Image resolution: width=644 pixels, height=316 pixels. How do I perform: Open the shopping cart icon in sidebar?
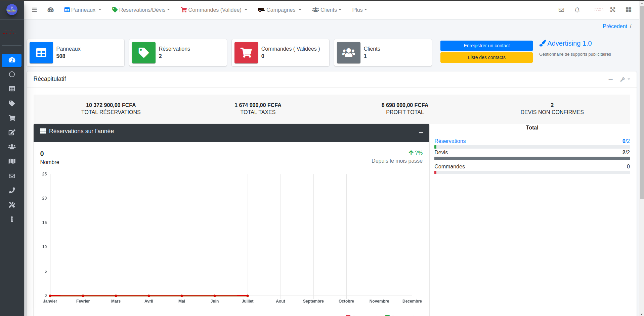pyautogui.click(x=12, y=118)
